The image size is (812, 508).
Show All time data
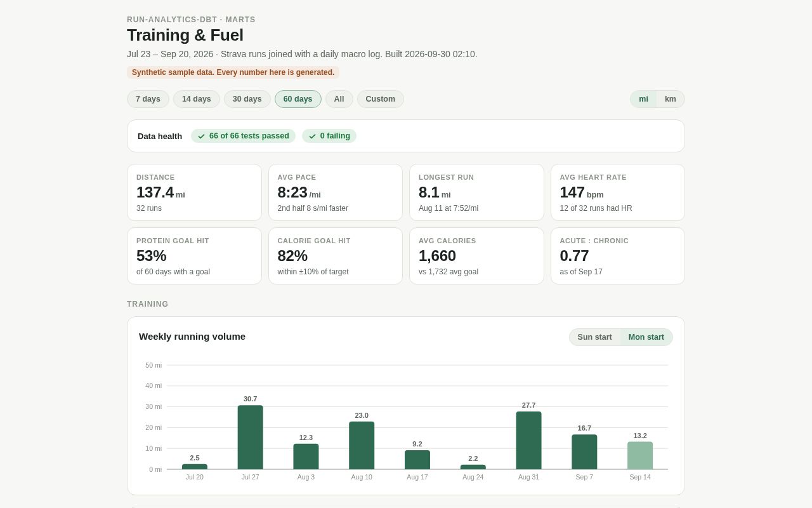click(339, 99)
